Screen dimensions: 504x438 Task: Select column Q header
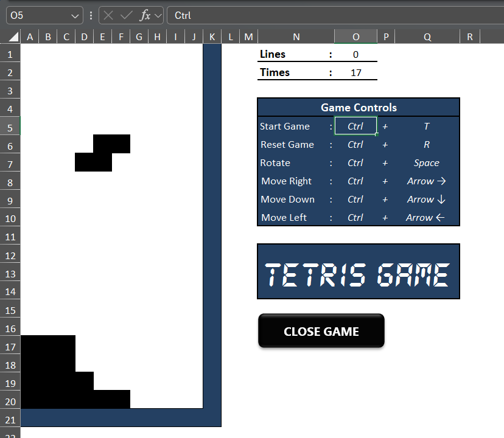427,37
